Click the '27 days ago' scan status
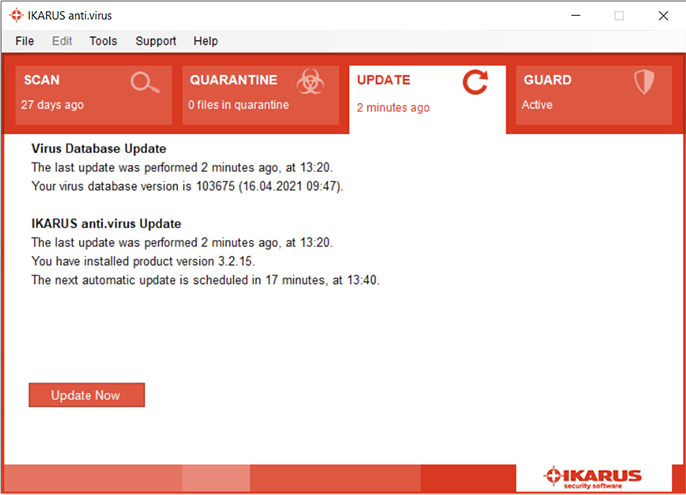The height and width of the screenshot is (495, 686). pos(52,105)
